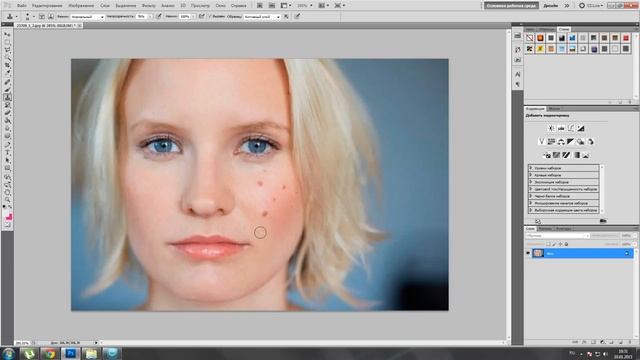Add a Hue/Saturation adjustment
This screenshot has height=360, width=640.
pos(551,141)
